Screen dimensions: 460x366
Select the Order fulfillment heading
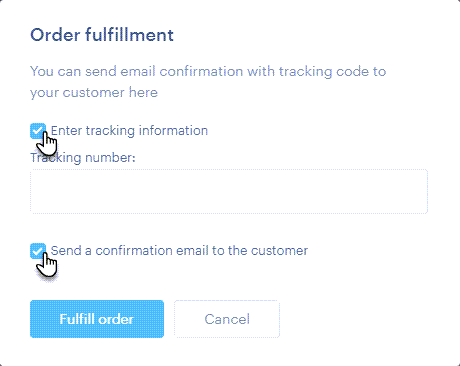click(x=102, y=35)
